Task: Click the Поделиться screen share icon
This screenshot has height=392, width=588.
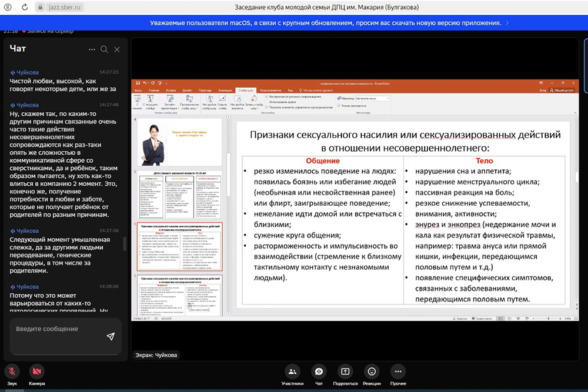Action: [x=345, y=372]
